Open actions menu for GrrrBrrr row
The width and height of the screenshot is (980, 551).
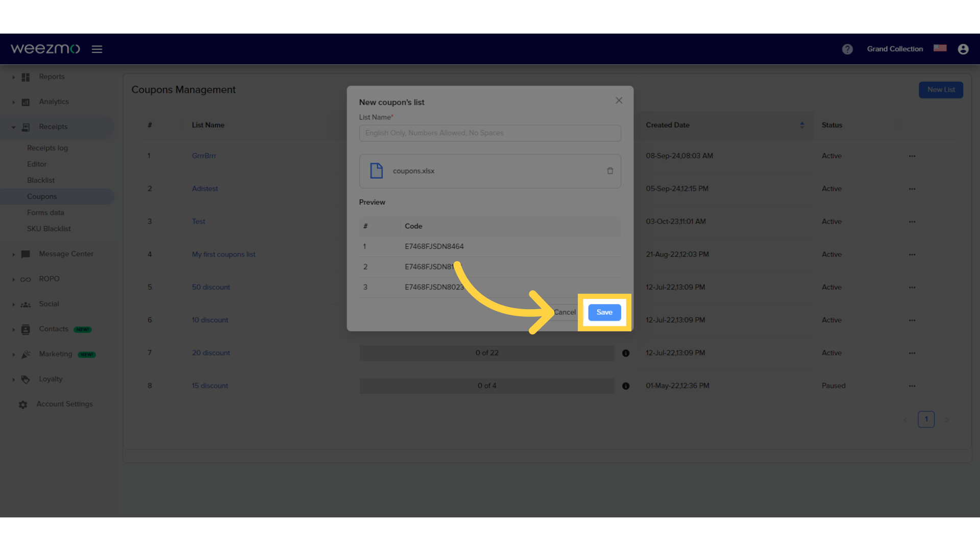pos(912,156)
